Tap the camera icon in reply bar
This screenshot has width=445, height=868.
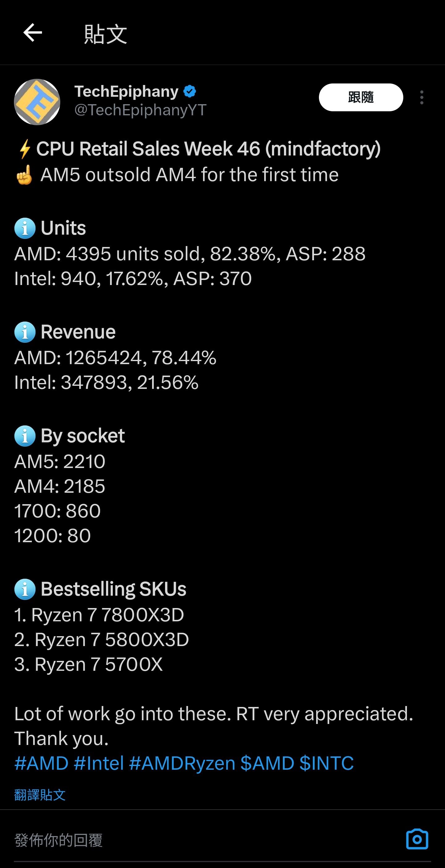point(417,839)
